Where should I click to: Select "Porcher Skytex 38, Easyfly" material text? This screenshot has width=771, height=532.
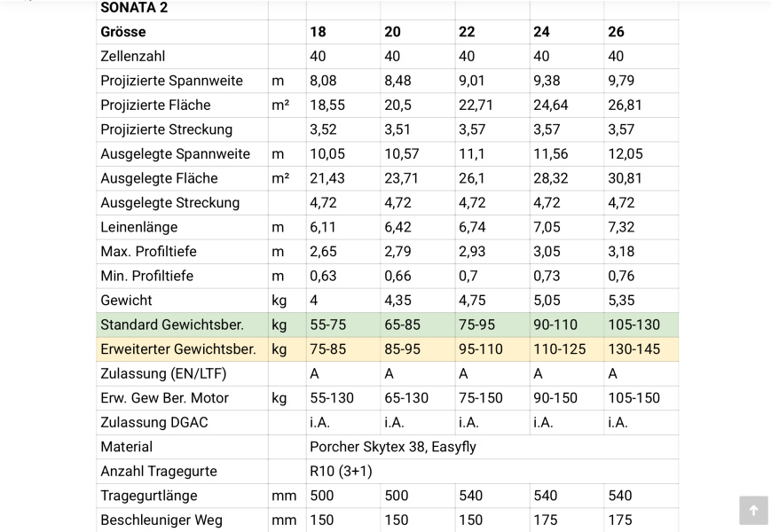pyautogui.click(x=393, y=447)
